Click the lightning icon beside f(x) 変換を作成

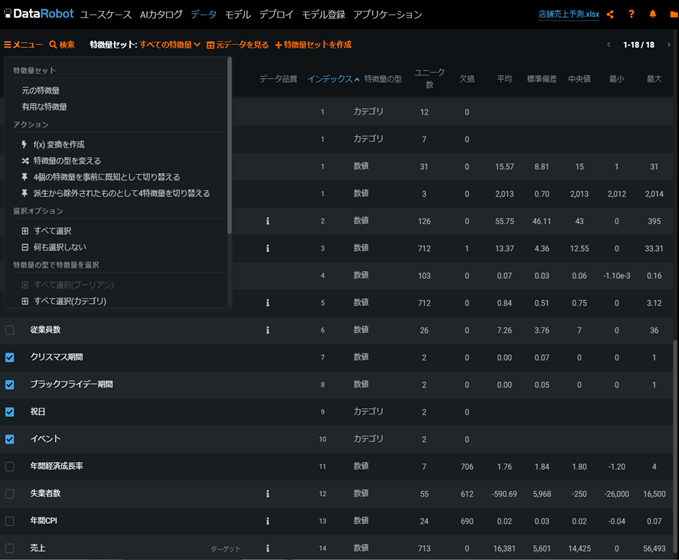tap(24, 144)
